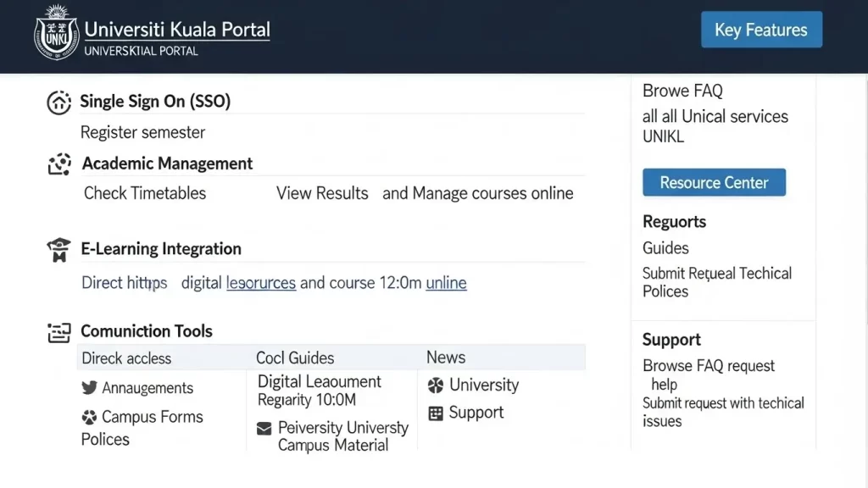The width and height of the screenshot is (868, 488).
Task: Click Check Timetables
Action: [x=145, y=193]
